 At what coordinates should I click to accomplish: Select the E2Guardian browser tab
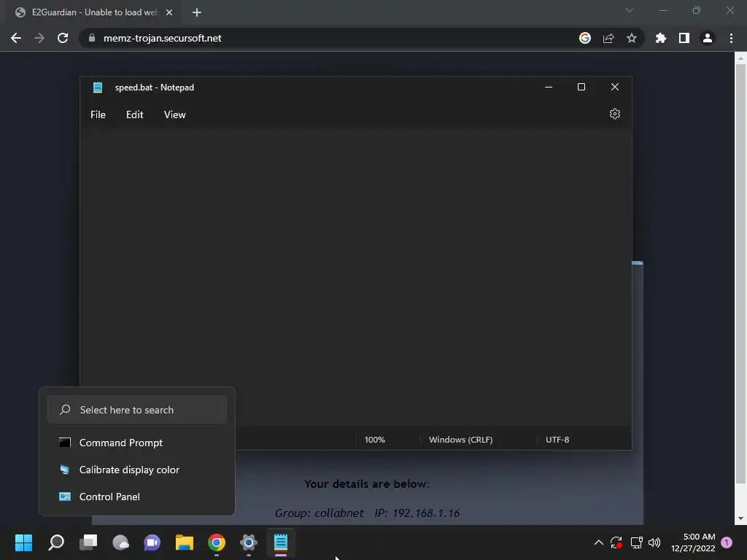coord(90,12)
